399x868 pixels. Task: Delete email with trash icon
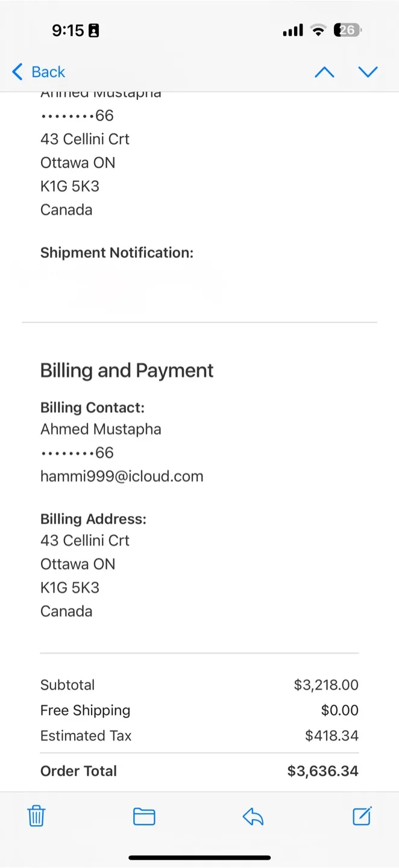pos(36,816)
